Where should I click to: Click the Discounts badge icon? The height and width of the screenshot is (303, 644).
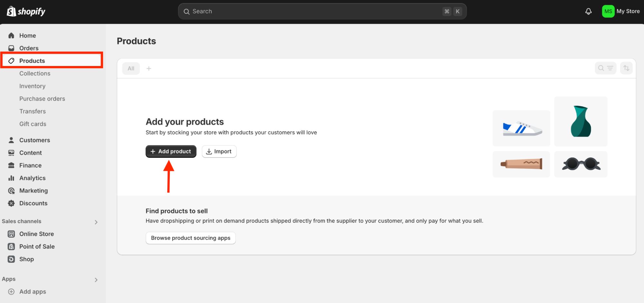[11, 203]
